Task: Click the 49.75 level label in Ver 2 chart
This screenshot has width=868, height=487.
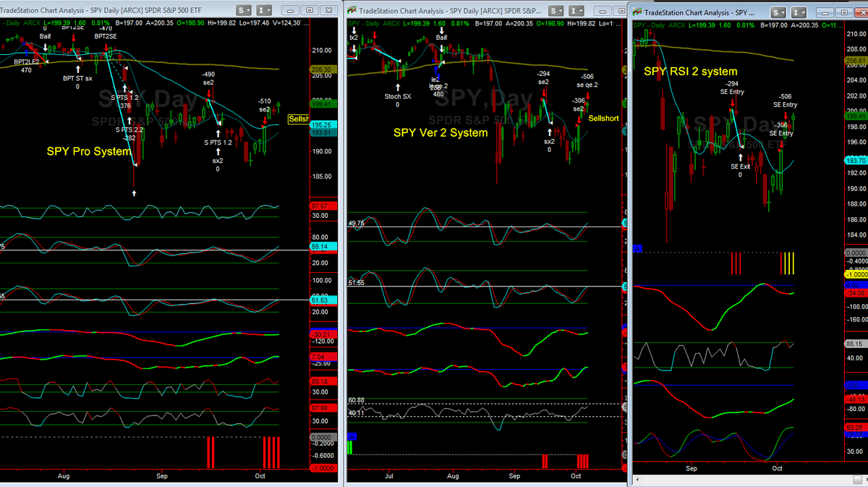Action: [356, 224]
